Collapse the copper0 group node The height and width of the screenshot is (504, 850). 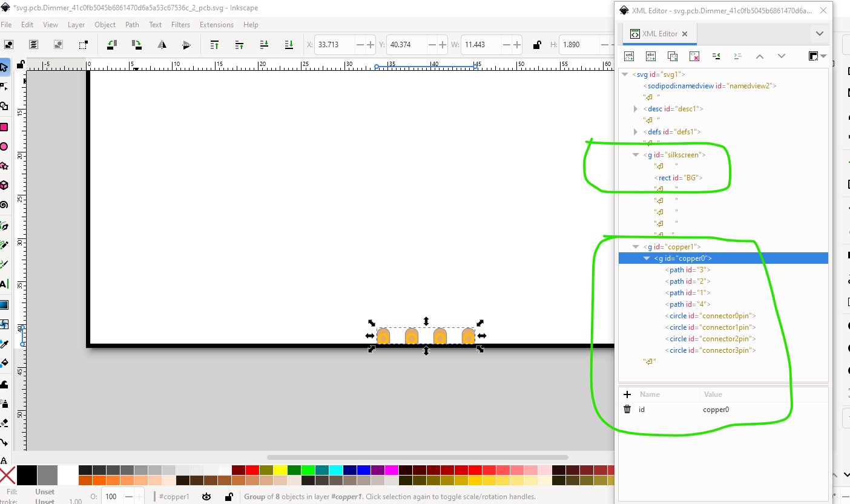[x=647, y=258]
